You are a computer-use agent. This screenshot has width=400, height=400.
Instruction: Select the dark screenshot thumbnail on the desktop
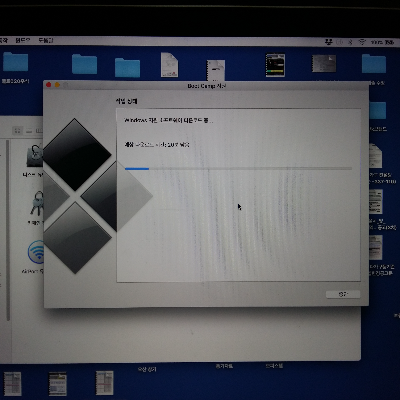tap(275, 65)
